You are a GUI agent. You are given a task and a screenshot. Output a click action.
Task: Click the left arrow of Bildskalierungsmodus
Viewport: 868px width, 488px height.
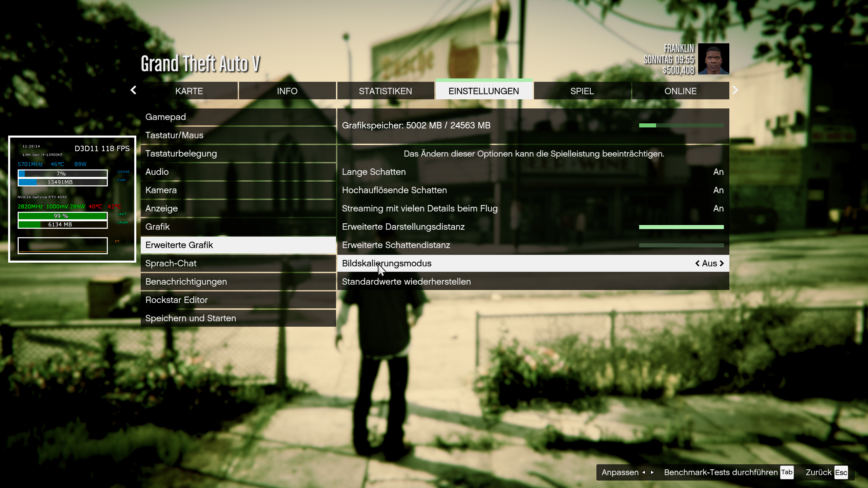pos(697,263)
